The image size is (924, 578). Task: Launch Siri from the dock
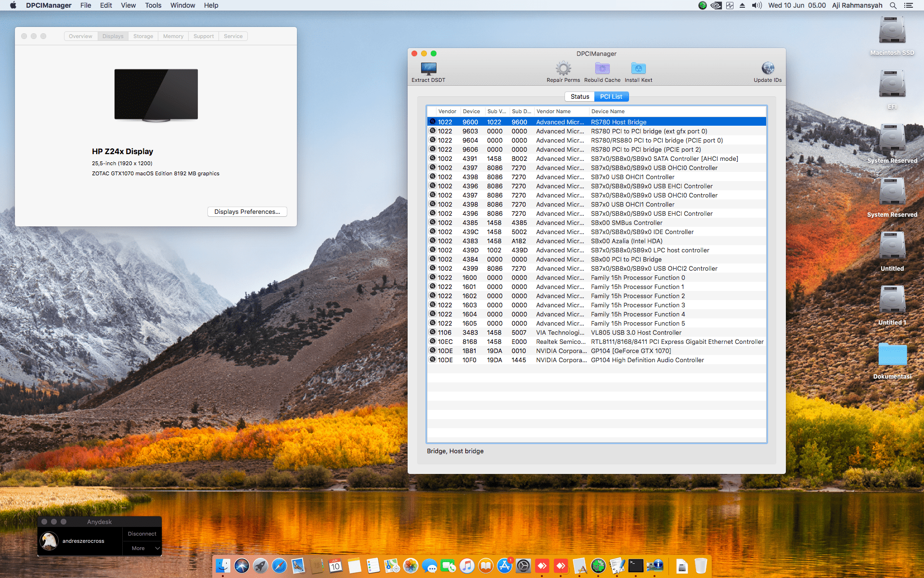[x=242, y=565]
